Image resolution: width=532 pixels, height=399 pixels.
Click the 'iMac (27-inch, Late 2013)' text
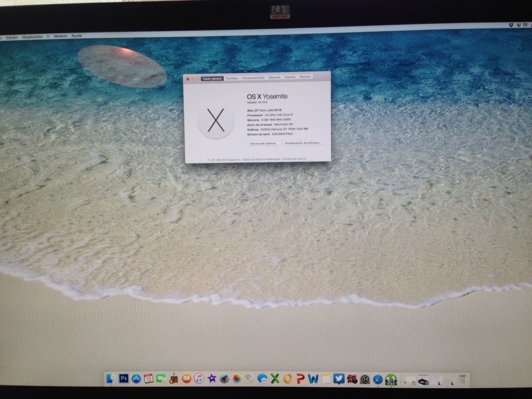(x=264, y=110)
